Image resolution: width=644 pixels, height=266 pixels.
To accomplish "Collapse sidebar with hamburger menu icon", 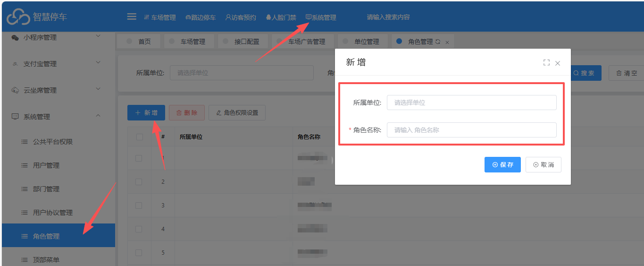I will (132, 17).
